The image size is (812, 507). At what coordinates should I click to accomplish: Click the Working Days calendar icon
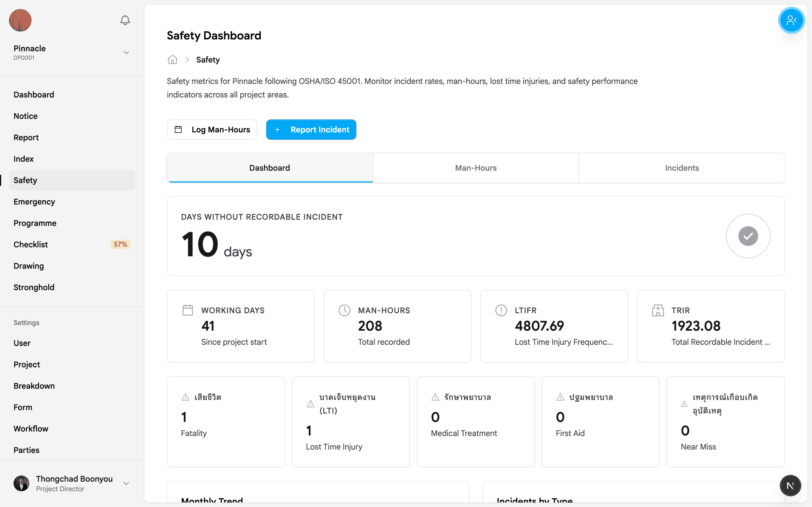point(187,310)
